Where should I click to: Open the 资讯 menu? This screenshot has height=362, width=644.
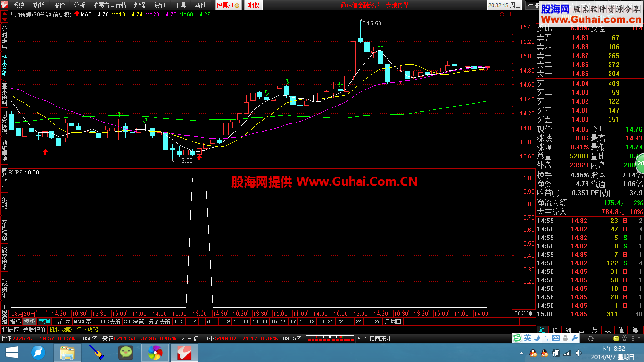tap(160, 6)
